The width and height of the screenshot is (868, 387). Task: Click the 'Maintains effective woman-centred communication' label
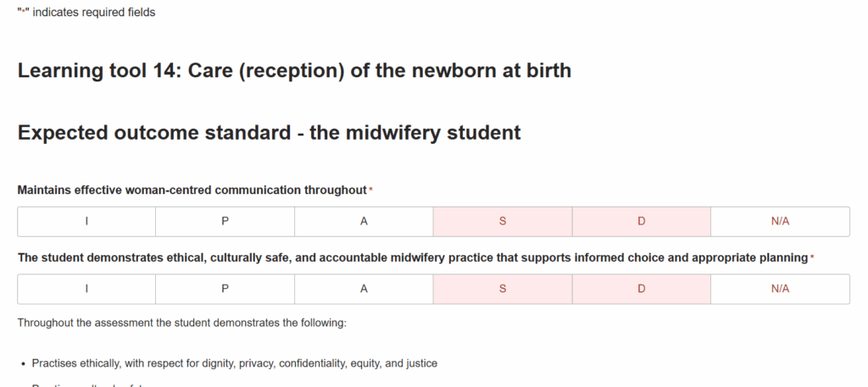(x=192, y=190)
